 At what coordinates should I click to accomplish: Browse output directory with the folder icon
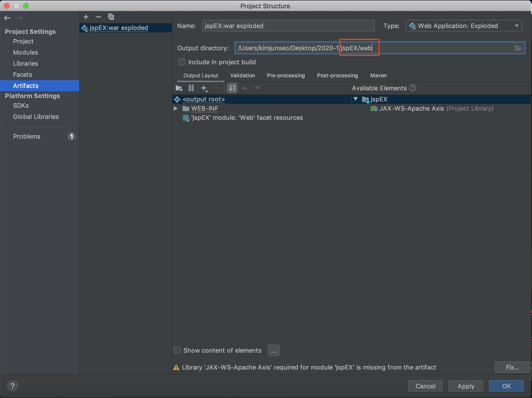(518, 48)
